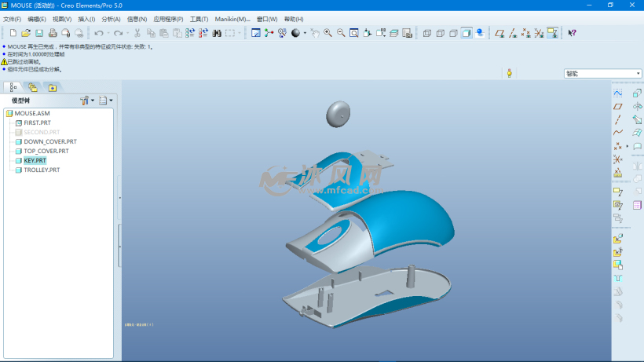Image resolution: width=644 pixels, height=362 pixels.
Task: Click the Copy icon in the toolbar
Action: click(151, 33)
